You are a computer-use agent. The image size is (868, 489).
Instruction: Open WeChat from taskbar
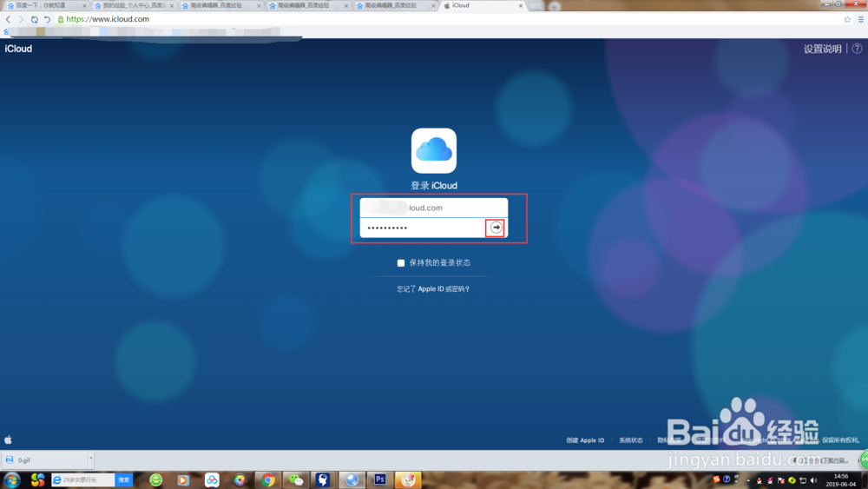(x=296, y=480)
